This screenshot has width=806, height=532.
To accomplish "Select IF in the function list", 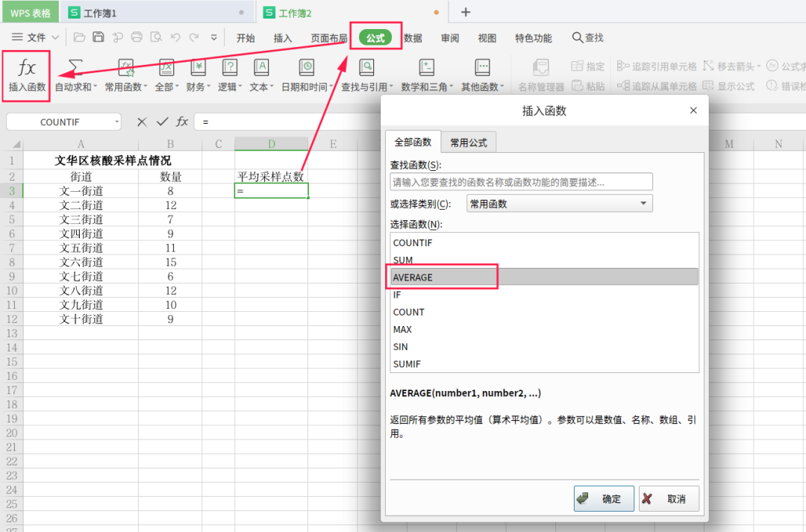I will point(544,295).
